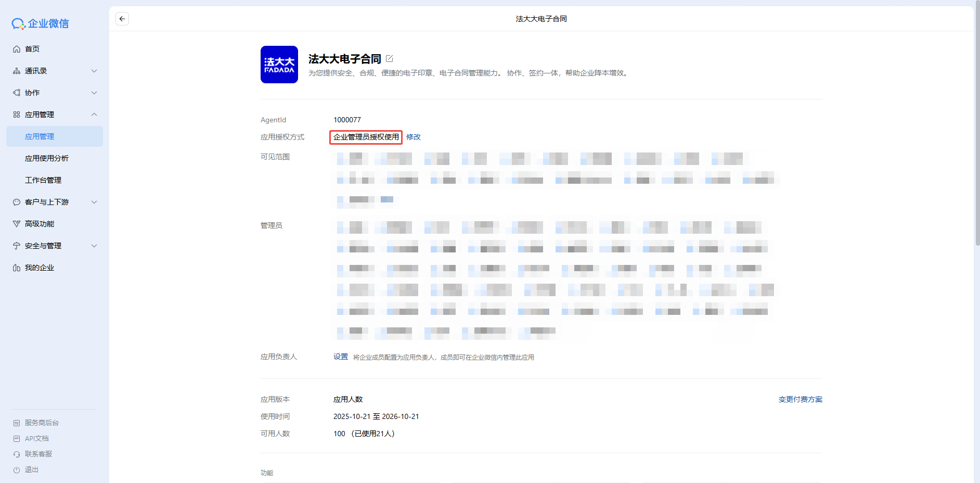The image size is (980, 483).
Task: Click the 联系客服 headset icon
Action: coord(17,454)
